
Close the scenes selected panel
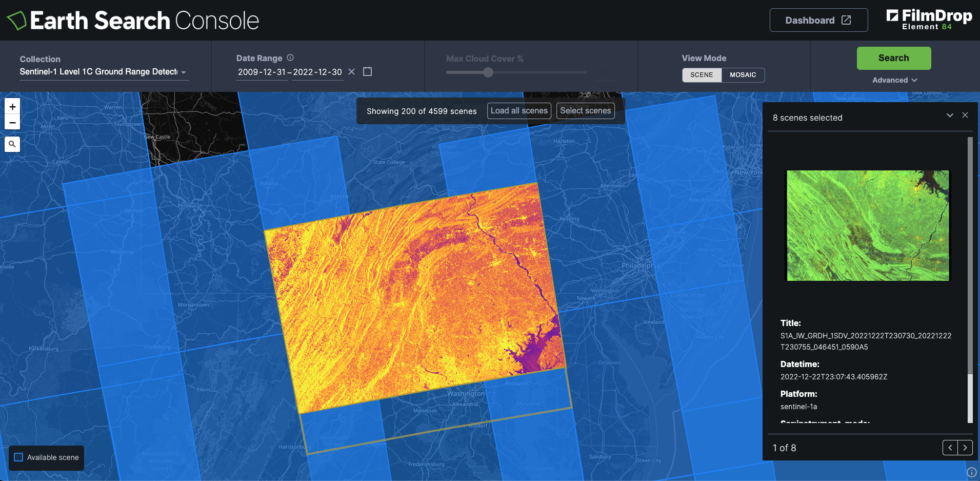[x=965, y=115]
